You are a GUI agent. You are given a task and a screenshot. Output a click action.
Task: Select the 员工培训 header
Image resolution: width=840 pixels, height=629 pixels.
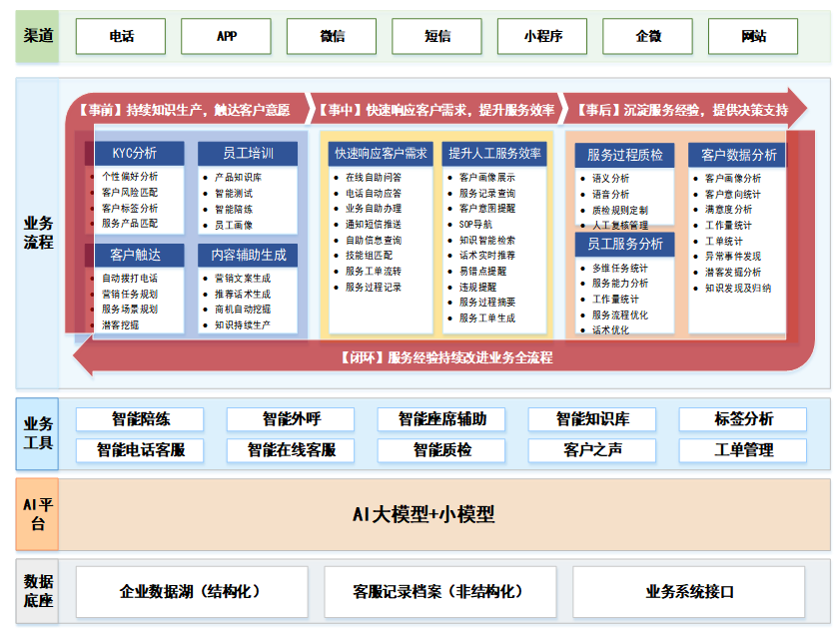[248, 154]
